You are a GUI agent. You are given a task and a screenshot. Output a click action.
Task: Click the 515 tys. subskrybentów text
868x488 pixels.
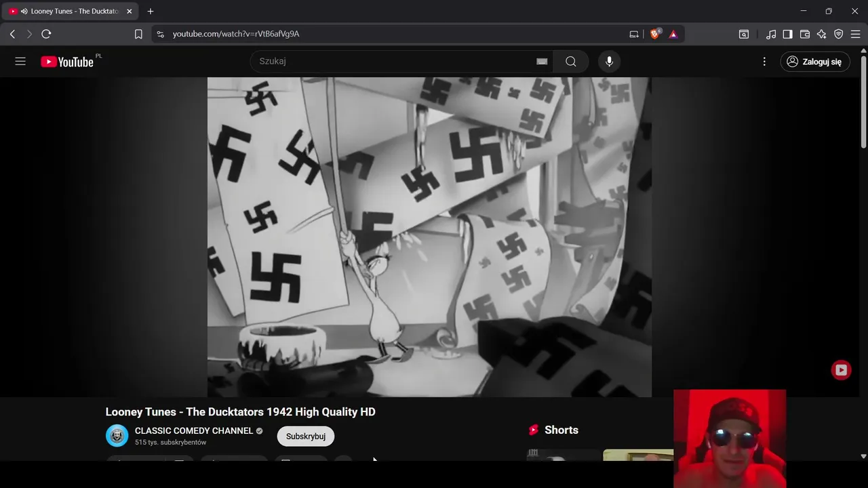(x=170, y=443)
